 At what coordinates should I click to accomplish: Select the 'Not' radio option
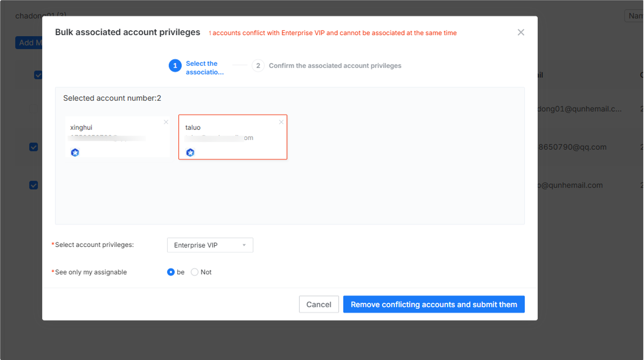195,272
